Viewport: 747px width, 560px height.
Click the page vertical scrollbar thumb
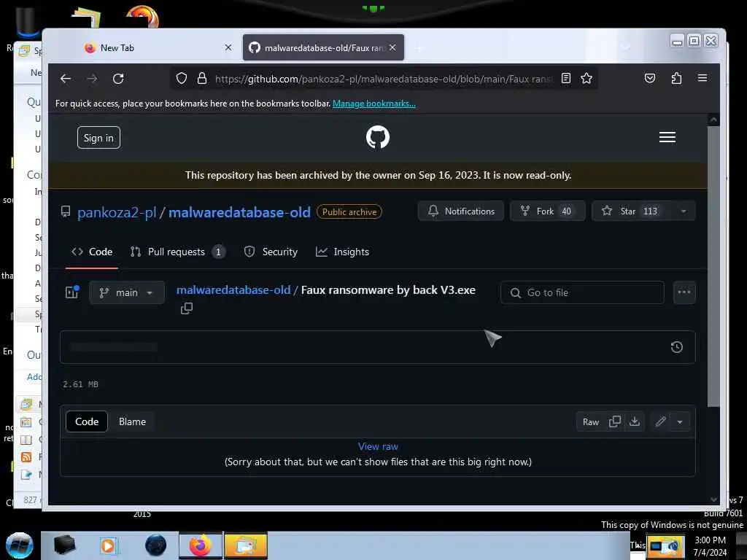(713, 267)
